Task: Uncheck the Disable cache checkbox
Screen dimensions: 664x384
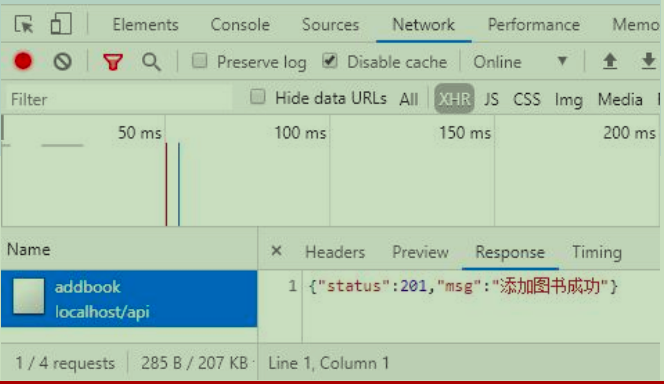Action: click(x=329, y=61)
